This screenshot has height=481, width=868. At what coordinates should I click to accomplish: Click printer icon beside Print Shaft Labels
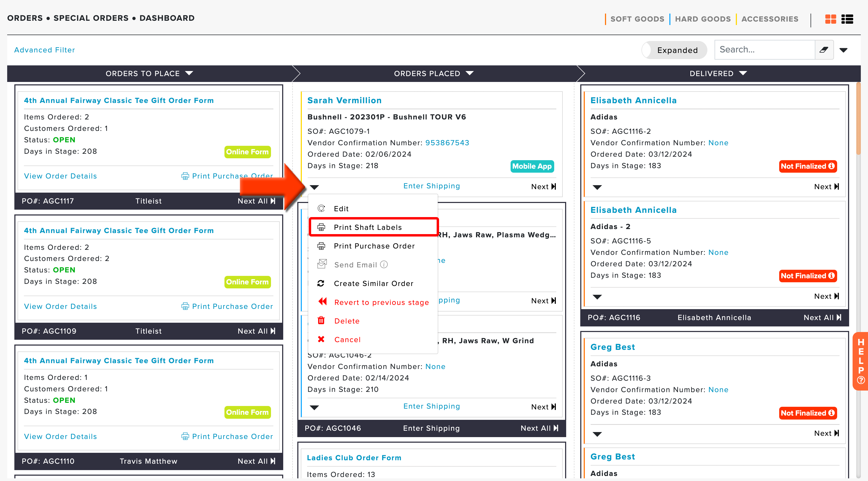(x=321, y=227)
